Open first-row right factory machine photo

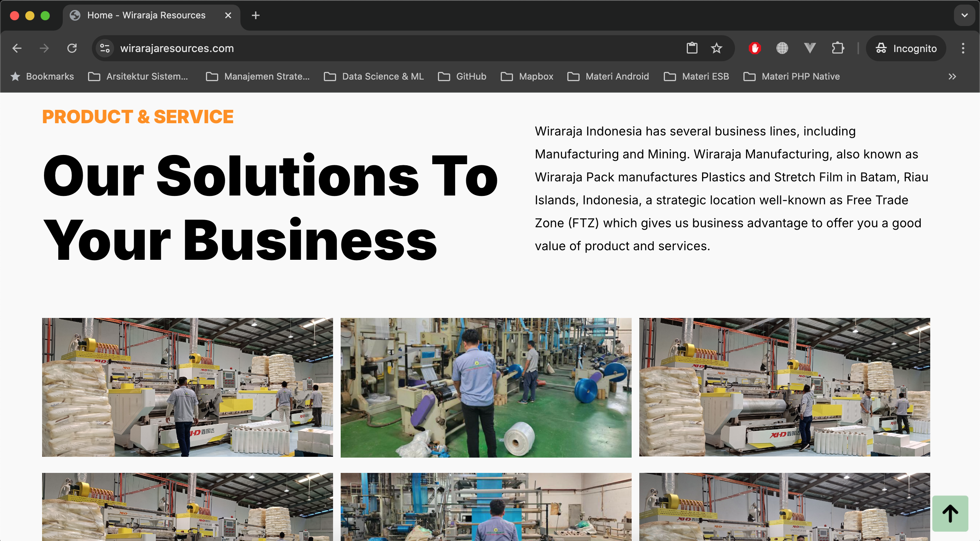point(785,387)
